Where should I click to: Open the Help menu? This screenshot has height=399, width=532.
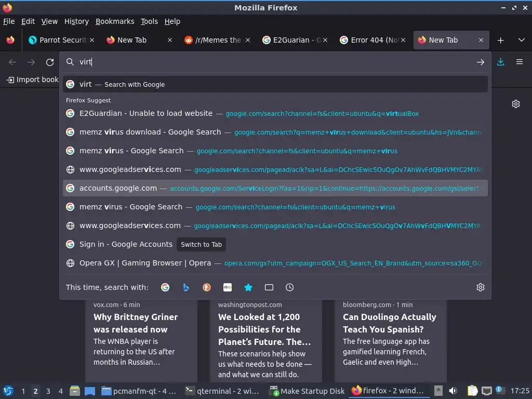172,21
